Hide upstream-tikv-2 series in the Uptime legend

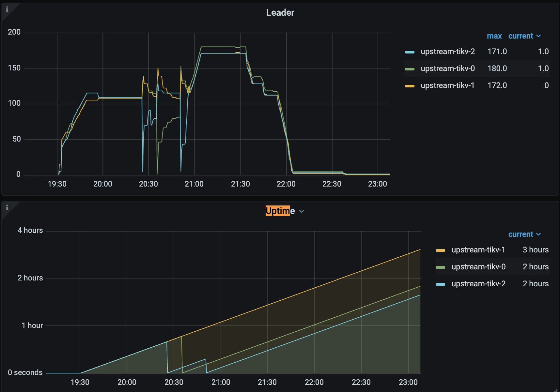click(478, 284)
